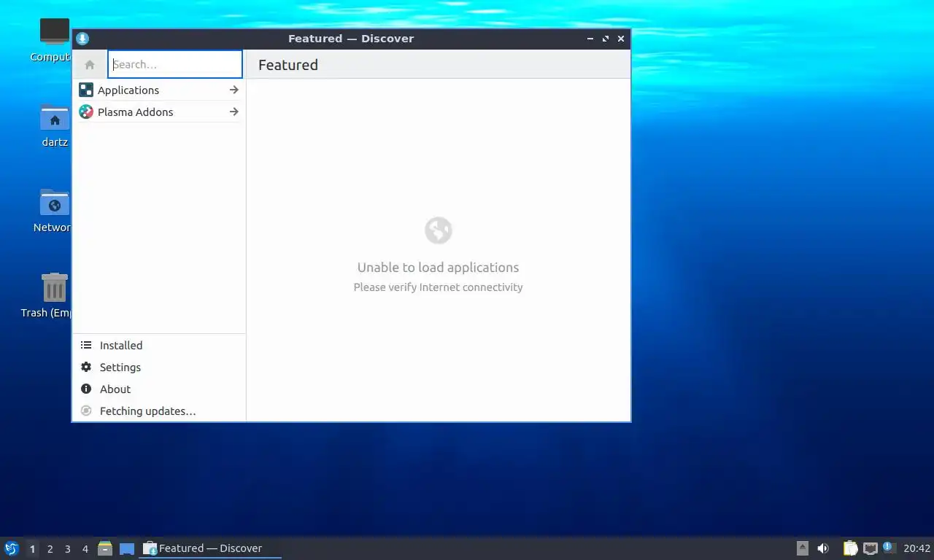Image resolution: width=934 pixels, height=560 pixels.
Task: Open the Plasma Addons category
Action: [159, 112]
